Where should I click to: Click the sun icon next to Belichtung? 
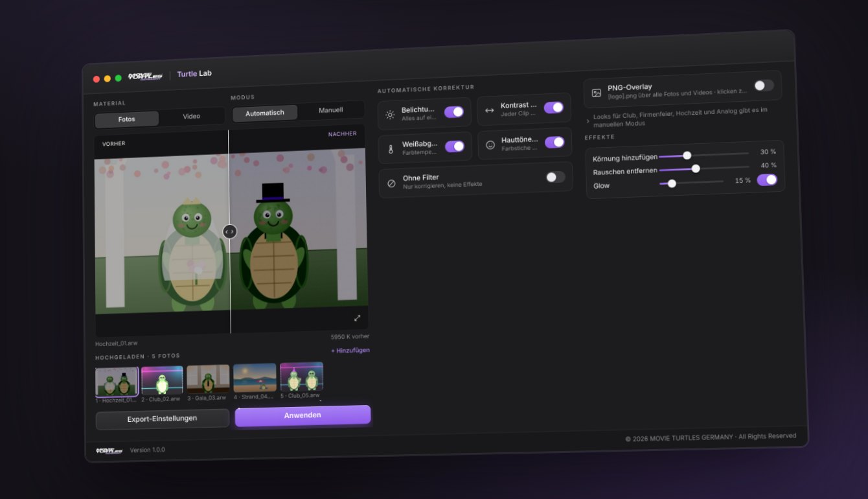(x=390, y=115)
